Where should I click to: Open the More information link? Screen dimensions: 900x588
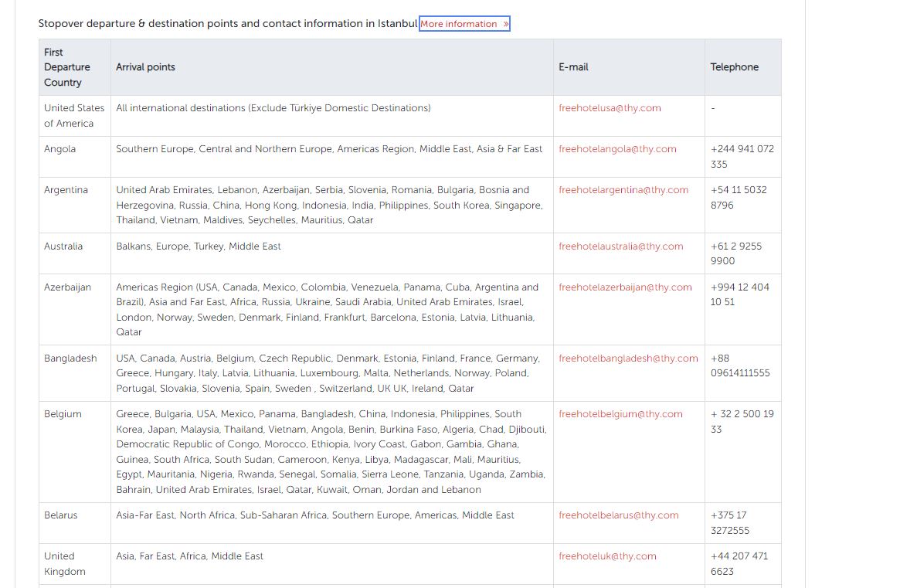coord(464,24)
